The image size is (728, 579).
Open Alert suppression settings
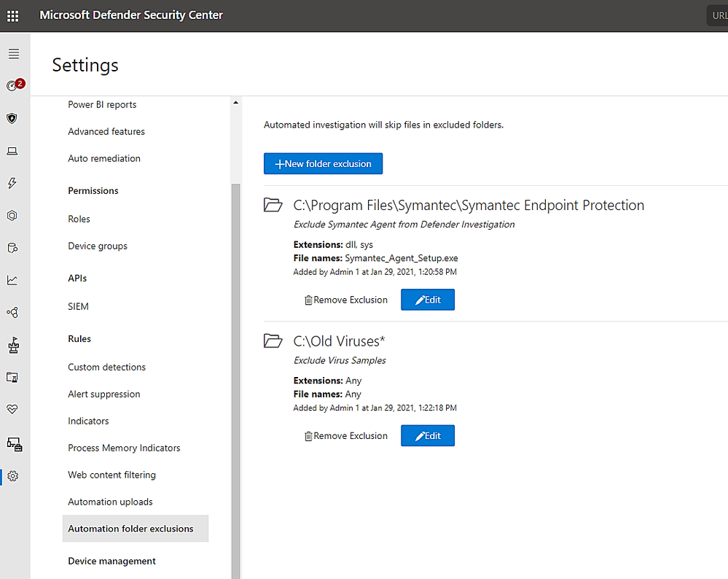[104, 394]
